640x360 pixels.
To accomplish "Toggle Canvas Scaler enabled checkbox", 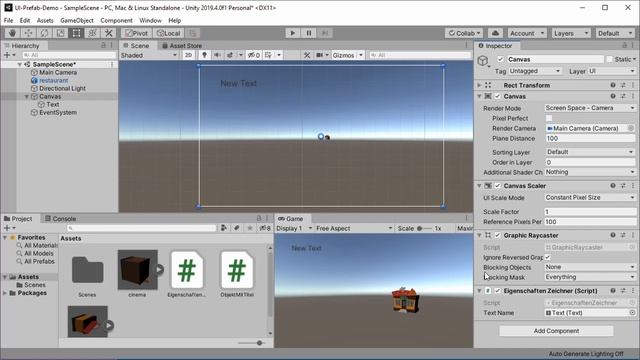I will [x=498, y=186].
